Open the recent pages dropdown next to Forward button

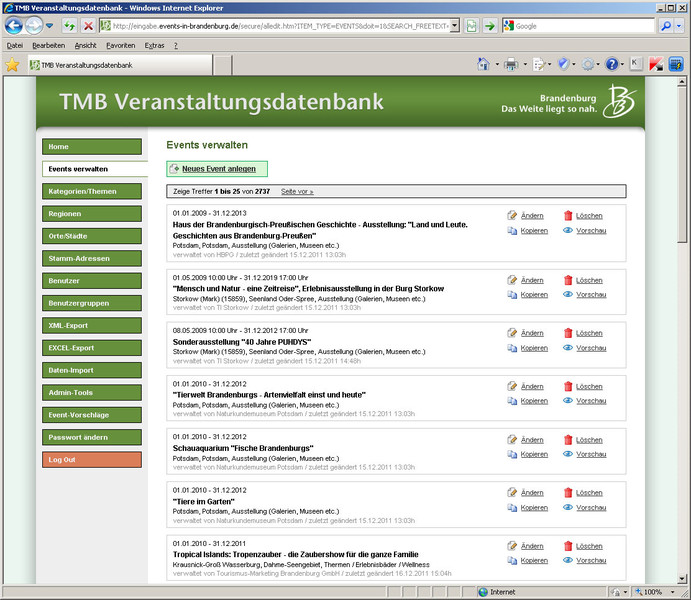(50, 26)
